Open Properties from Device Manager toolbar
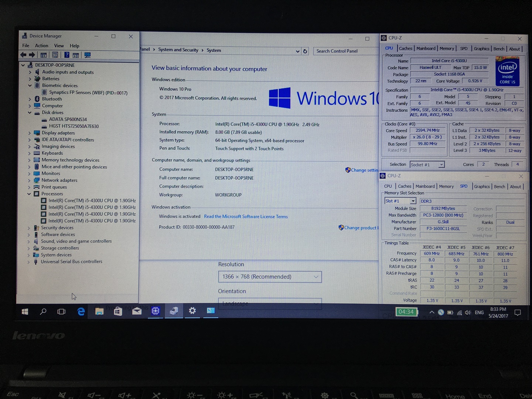Screen dimensions: 532x399 click(55, 55)
